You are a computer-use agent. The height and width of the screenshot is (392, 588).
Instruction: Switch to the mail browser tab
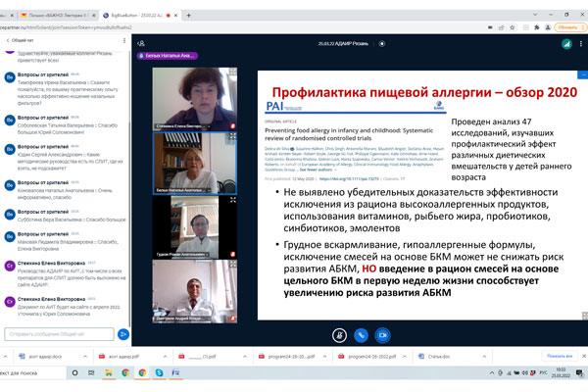(58, 16)
